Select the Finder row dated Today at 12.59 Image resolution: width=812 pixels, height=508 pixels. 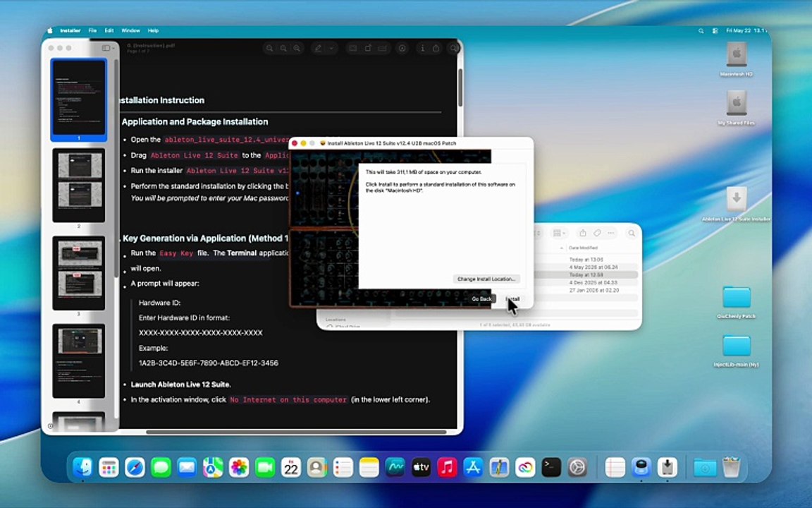586,274
